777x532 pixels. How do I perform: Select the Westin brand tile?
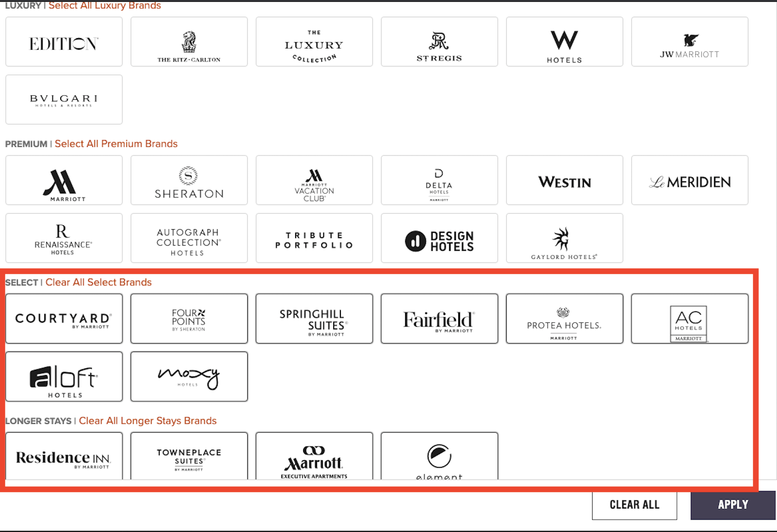coord(564,180)
